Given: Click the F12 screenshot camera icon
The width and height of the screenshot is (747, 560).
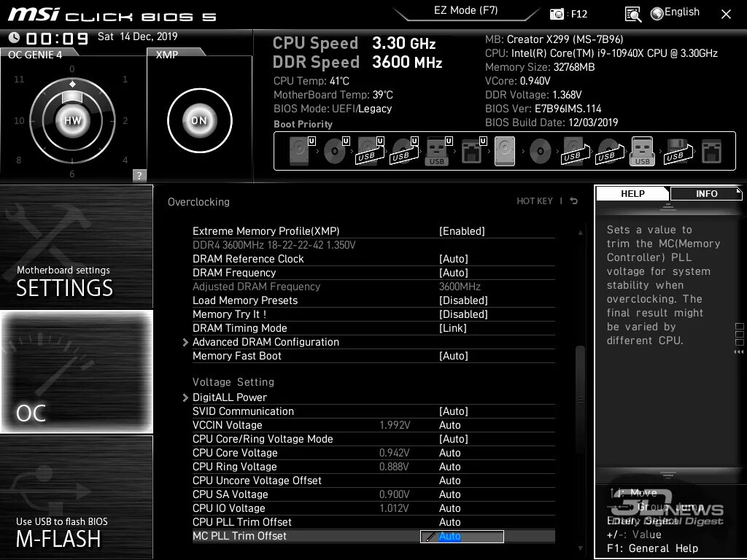Looking at the screenshot, I should pyautogui.click(x=557, y=14).
